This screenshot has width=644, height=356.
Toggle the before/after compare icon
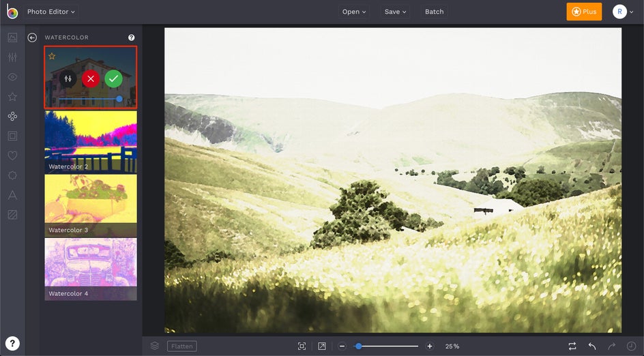572,346
